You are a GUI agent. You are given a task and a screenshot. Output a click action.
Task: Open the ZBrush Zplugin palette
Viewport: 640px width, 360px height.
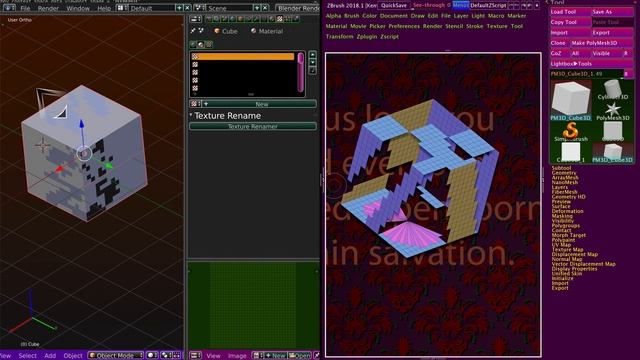click(x=367, y=36)
